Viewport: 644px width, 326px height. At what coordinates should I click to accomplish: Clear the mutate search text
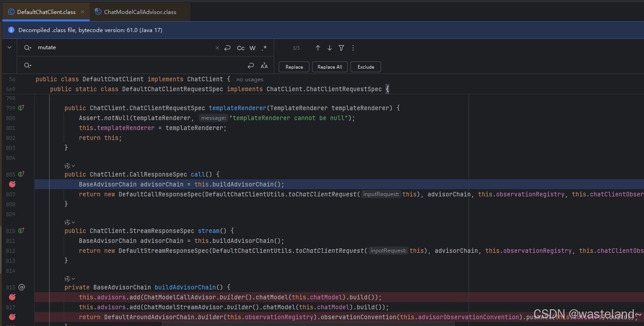pyautogui.click(x=217, y=48)
